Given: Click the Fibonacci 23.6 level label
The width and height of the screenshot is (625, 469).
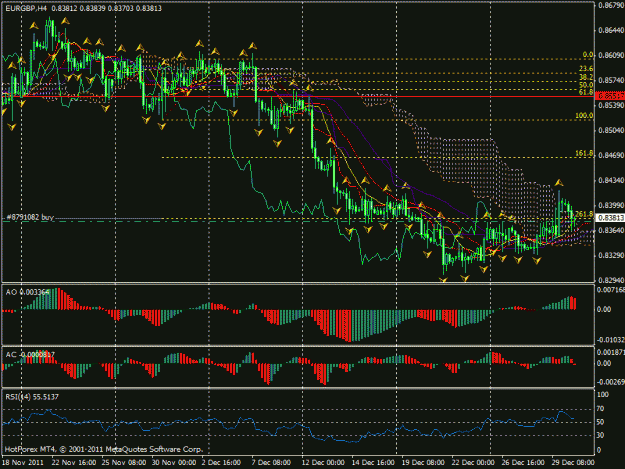Looking at the screenshot, I should click(586, 69).
